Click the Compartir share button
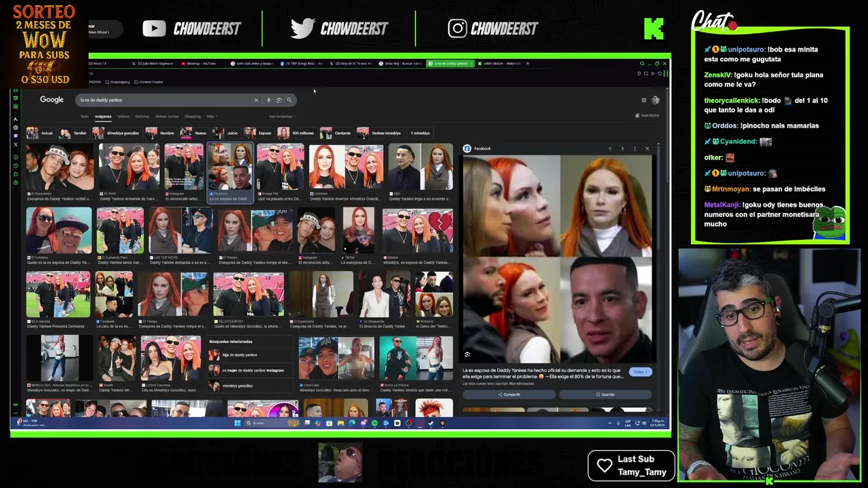Screen dimensions: 868x488 click(x=509, y=394)
